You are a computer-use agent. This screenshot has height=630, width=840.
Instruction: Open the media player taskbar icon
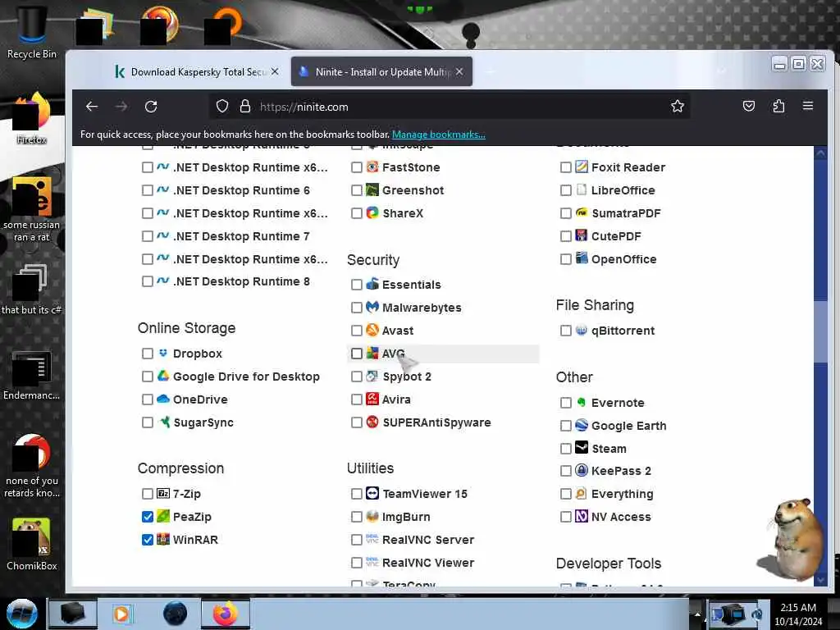click(121, 613)
